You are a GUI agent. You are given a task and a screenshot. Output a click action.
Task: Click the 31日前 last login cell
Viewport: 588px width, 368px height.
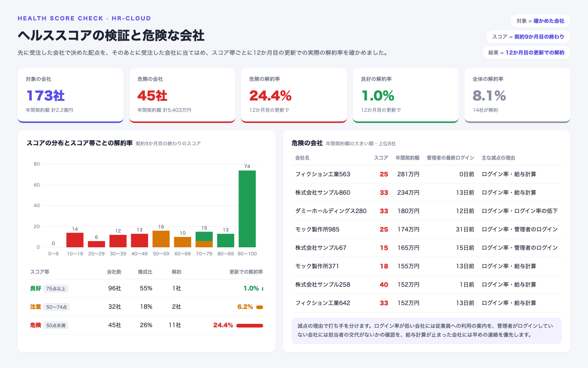[x=465, y=230]
